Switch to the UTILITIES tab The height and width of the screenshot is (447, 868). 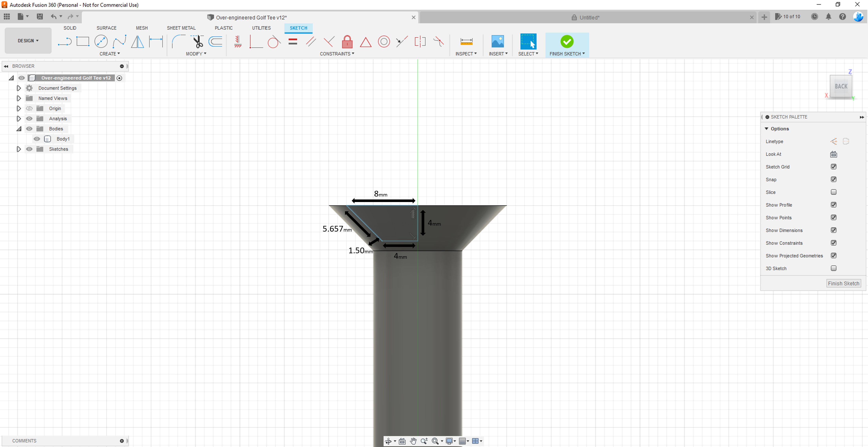pos(261,28)
